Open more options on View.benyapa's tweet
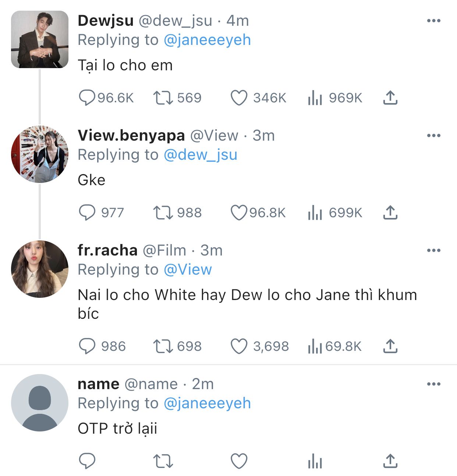457x476 pixels. coord(433,135)
